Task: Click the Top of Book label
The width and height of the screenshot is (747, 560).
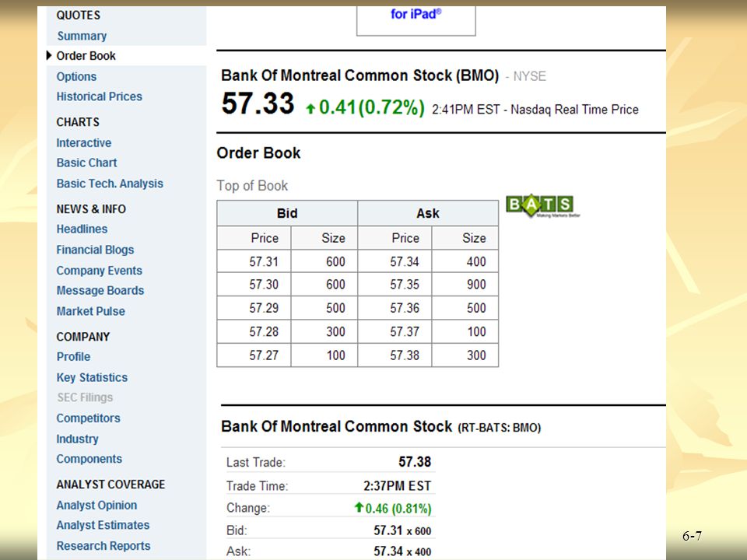Action: point(252,186)
